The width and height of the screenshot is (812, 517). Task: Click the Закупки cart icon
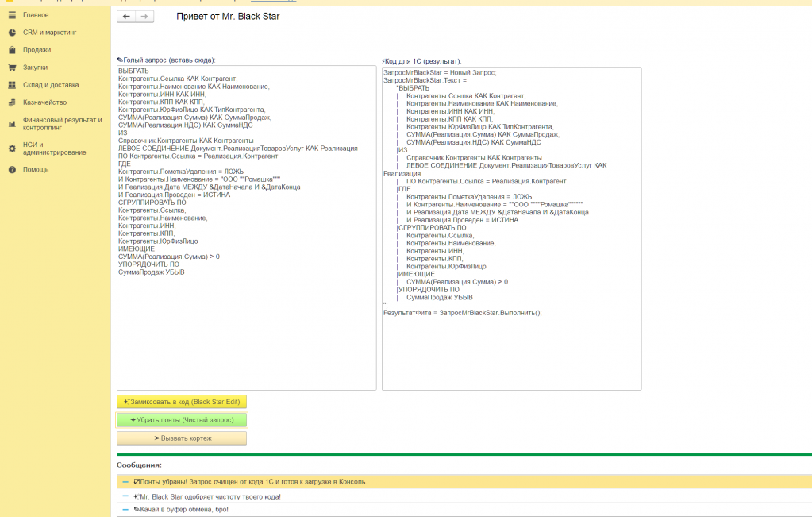[x=12, y=68]
